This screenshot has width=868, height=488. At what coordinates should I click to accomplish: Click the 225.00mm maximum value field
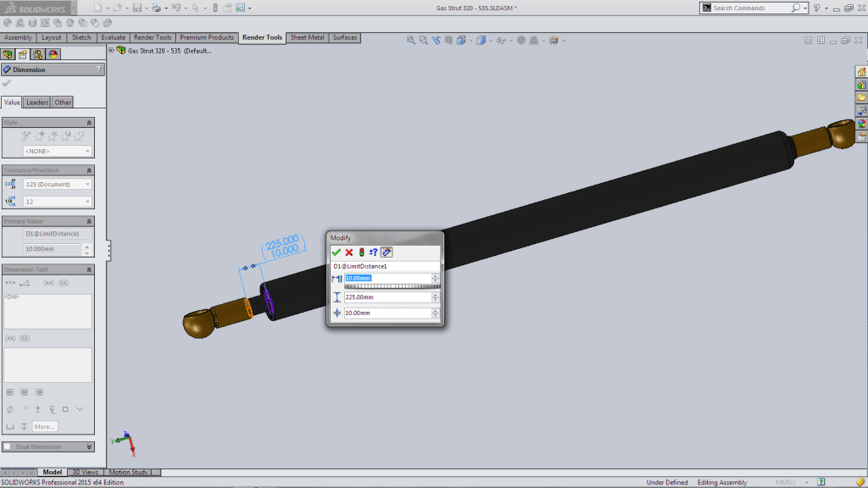pyautogui.click(x=387, y=297)
